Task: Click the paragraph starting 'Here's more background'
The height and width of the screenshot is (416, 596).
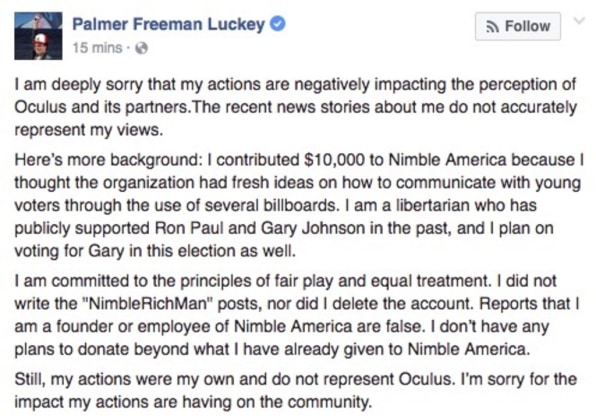Action: pyautogui.click(x=299, y=205)
